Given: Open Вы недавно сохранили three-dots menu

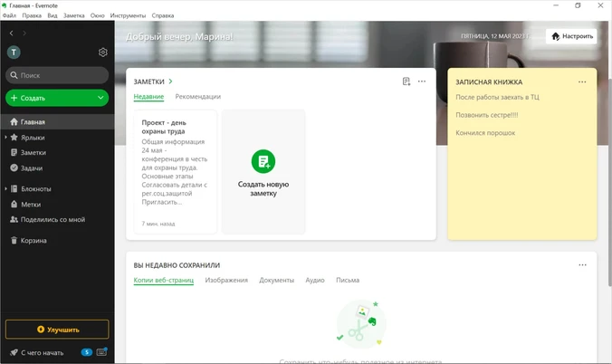Looking at the screenshot, I should tap(582, 264).
